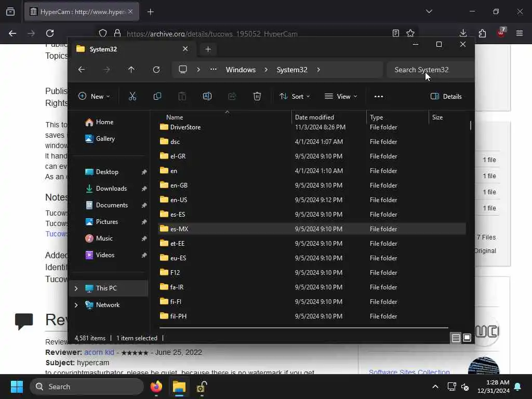Expand the This PC tree node
This screenshot has width=532, height=399.
pyautogui.click(x=76, y=288)
